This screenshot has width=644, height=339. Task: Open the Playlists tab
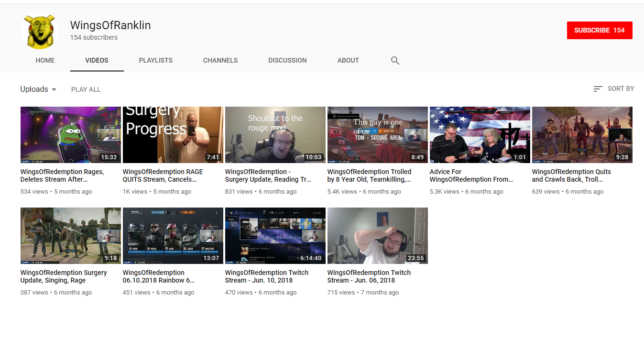point(156,60)
